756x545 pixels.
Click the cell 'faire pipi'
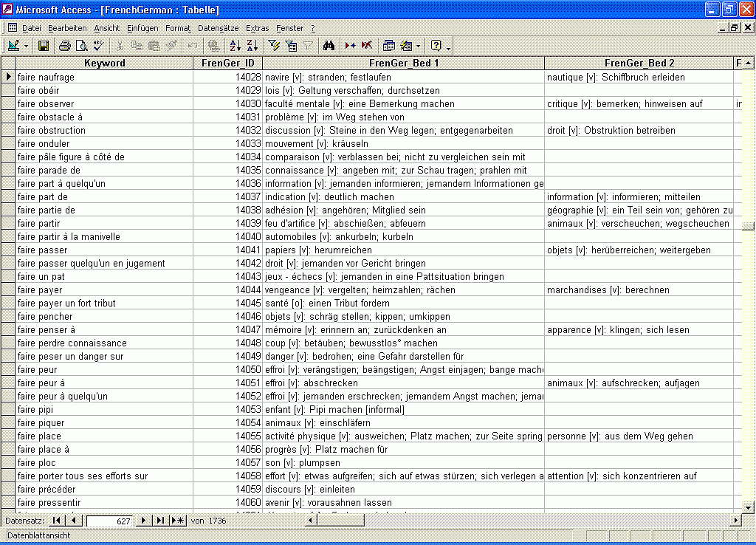coord(104,409)
